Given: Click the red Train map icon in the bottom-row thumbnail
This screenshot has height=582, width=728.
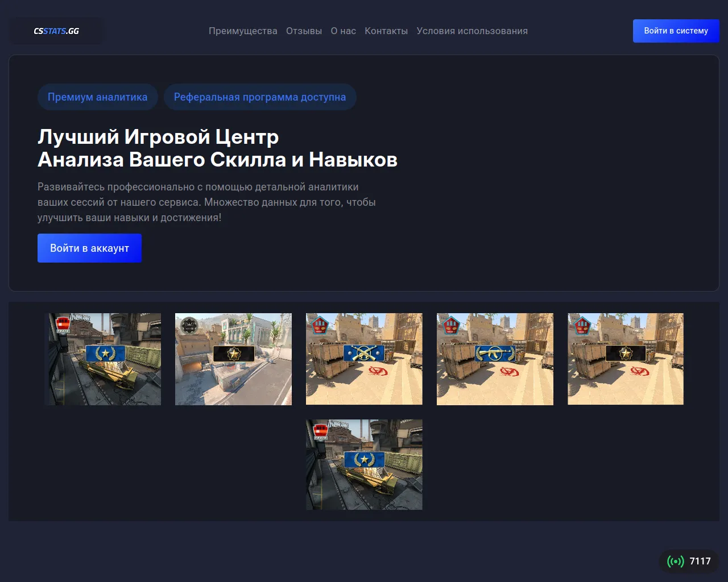Looking at the screenshot, I should point(321,431).
